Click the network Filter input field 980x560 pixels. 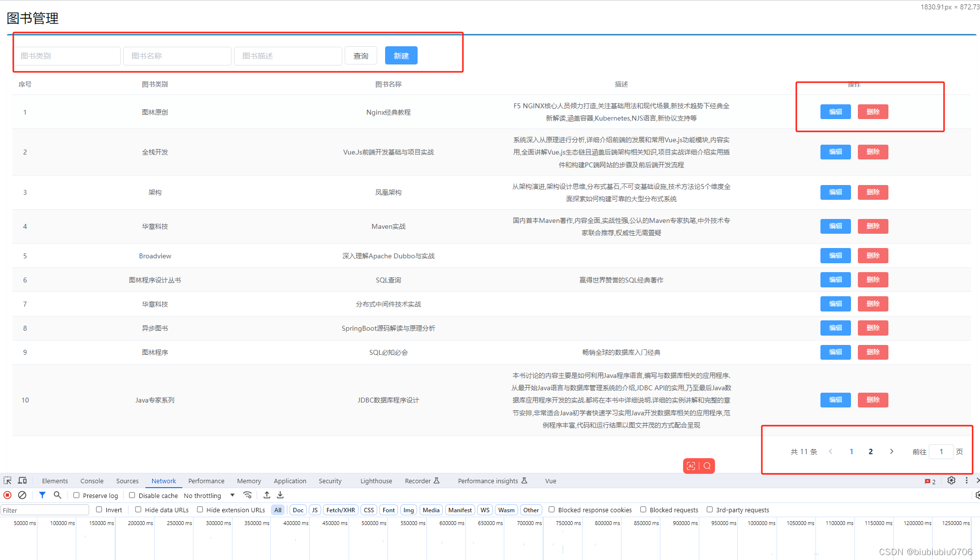click(x=44, y=510)
